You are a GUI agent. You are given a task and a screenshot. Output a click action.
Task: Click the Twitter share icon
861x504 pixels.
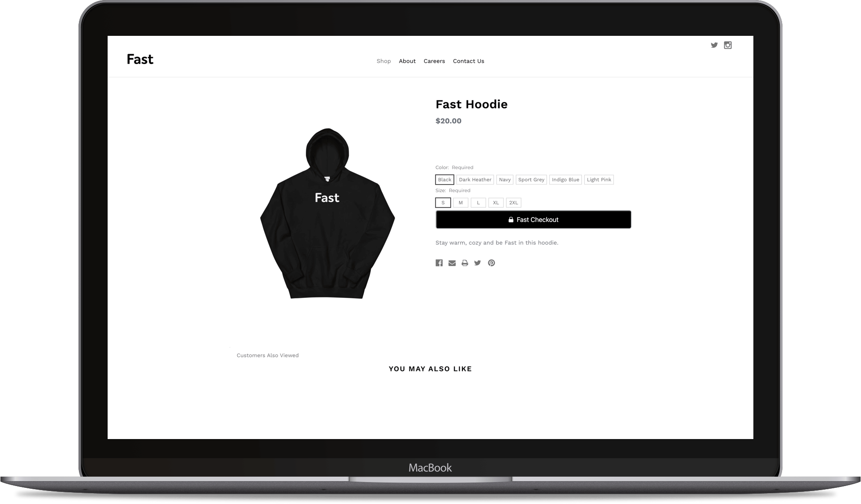point(477,263)
